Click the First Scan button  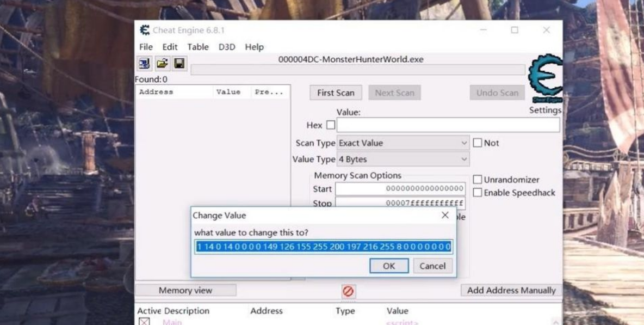[336, 93]
